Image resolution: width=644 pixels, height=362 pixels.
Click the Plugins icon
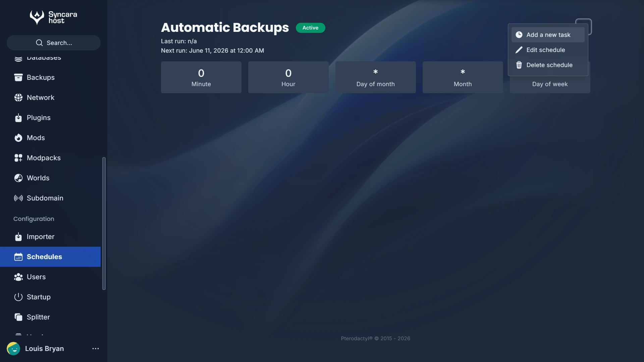[18, 118]
